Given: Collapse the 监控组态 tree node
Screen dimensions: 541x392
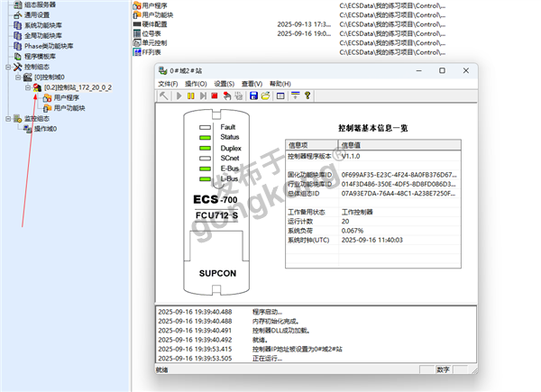Looking at the screenshot, I should click(8, 119).
